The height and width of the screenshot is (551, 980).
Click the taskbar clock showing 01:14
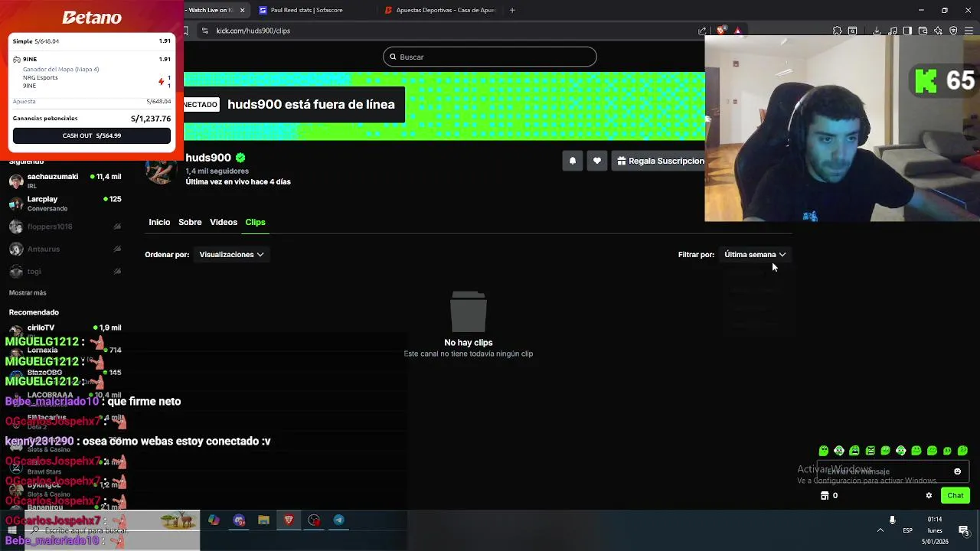935,530
